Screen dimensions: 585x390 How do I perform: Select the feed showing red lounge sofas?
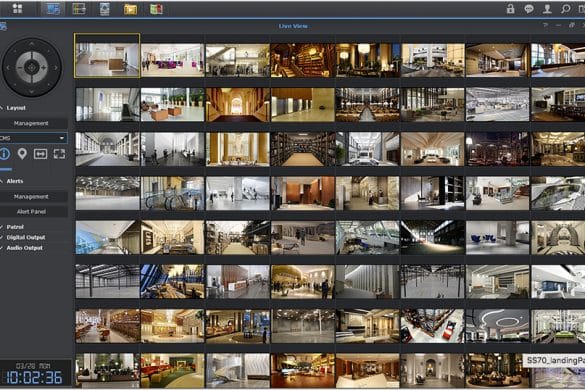pyautogui.click(x=172, y=370)
